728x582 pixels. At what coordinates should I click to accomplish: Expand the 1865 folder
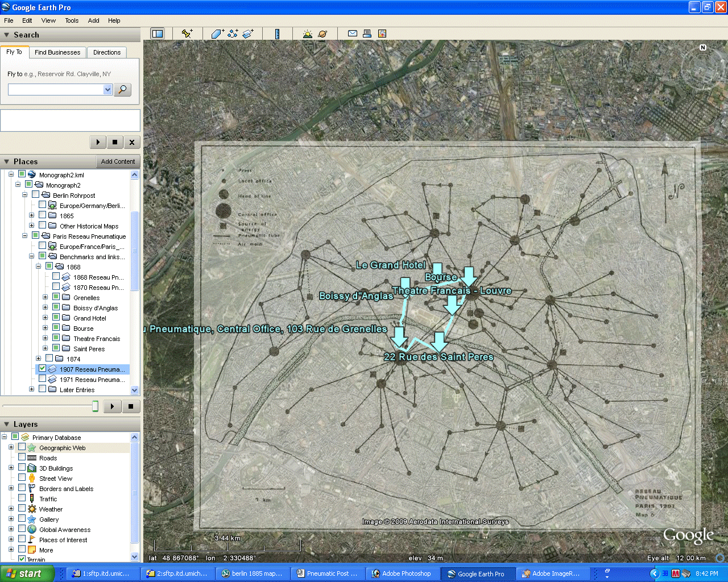(32, 215)
